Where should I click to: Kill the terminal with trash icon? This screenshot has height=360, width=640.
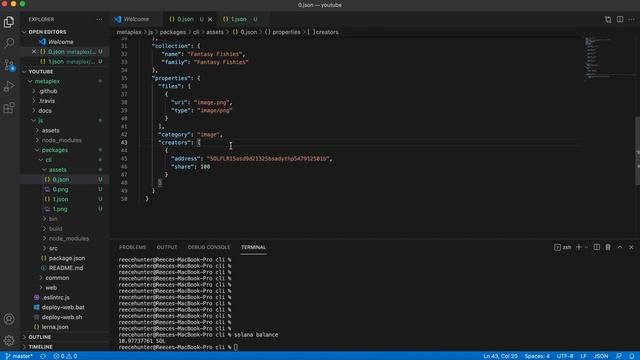pos(608,247)
